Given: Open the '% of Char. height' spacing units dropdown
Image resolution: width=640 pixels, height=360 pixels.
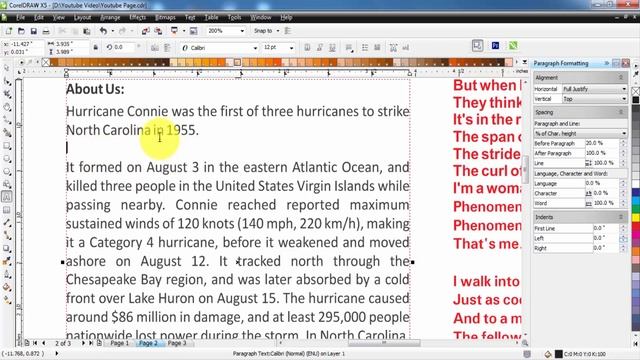Looking at the screenshot, I should (x=580, y=133).
